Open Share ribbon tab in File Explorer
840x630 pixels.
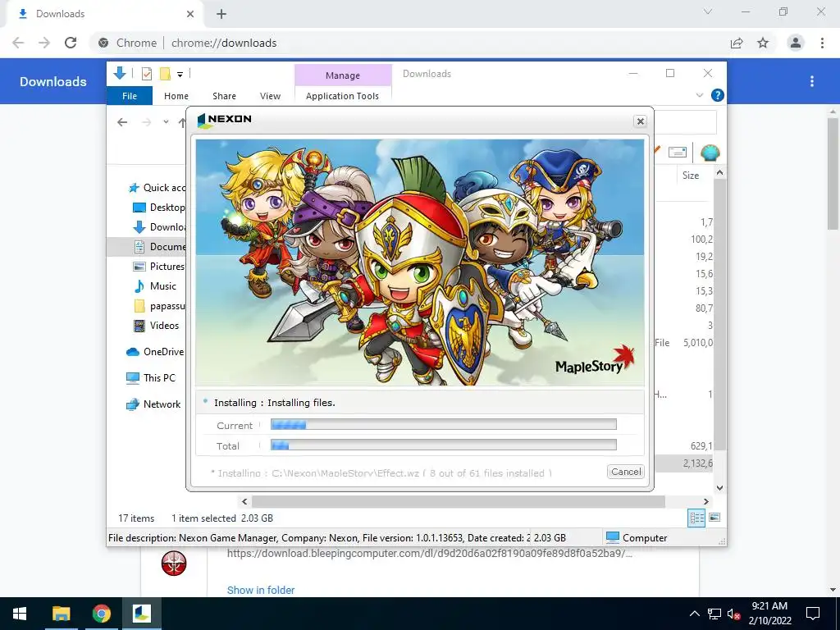coord(224,96)
